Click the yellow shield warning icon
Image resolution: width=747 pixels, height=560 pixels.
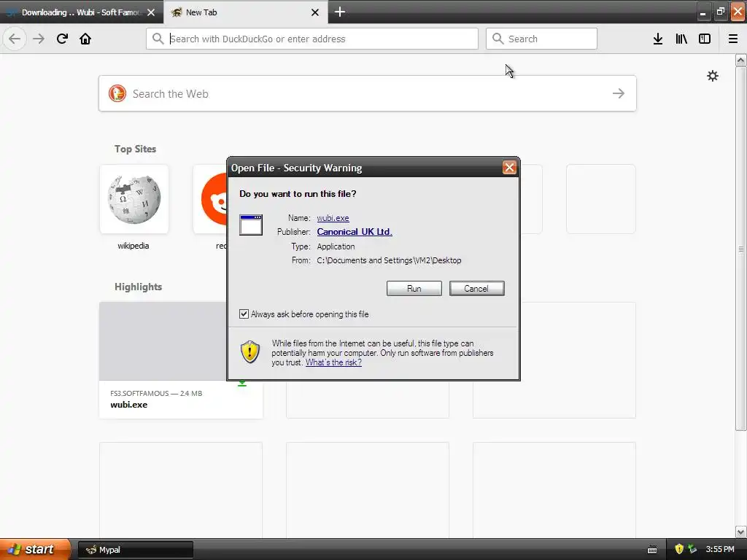coord(250,352)
